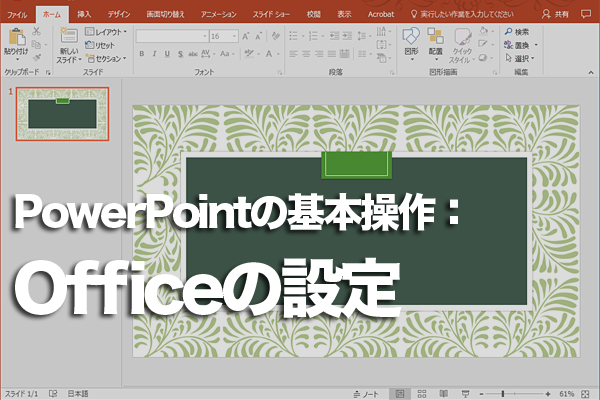Click the Tell Me search field
The height and width of the screenshot is (400, 600).
462,15
